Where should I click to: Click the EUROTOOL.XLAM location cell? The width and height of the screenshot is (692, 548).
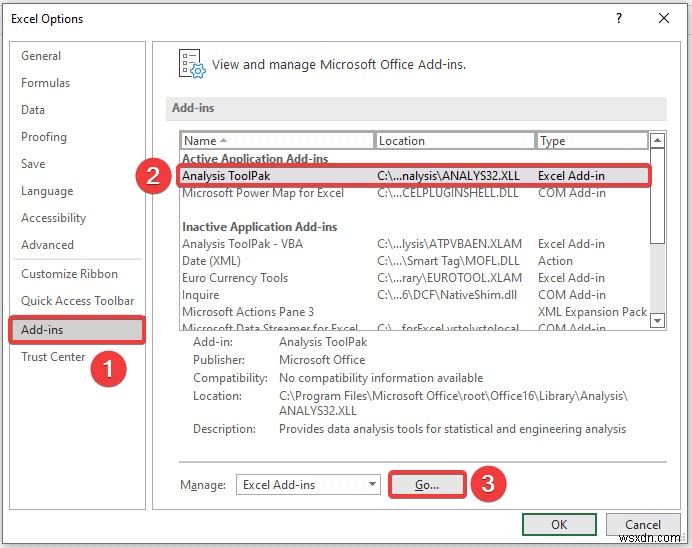click(x=449, y=278)
